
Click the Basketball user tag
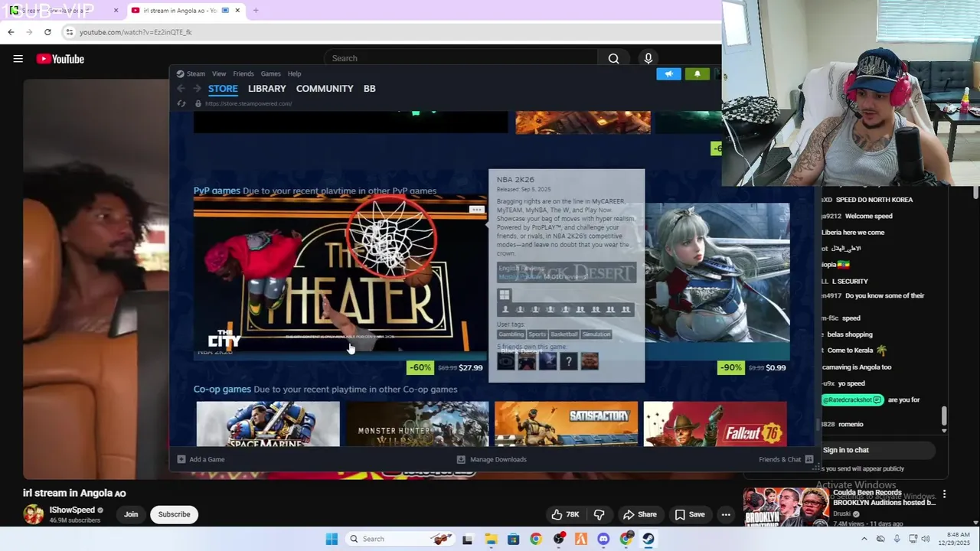564,334
